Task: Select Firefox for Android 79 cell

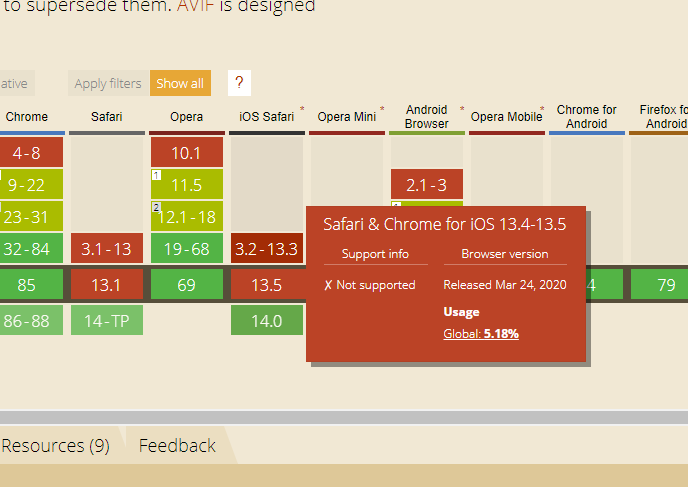Action: tap(659, 284)
